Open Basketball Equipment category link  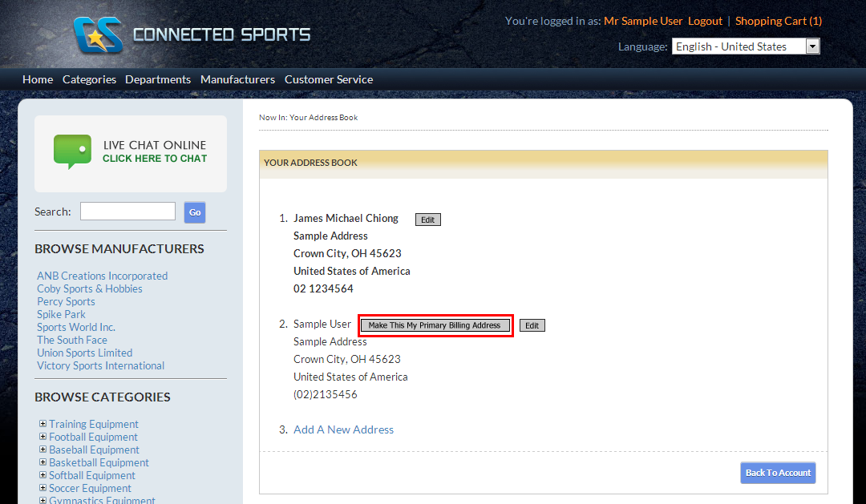(x=99, y=462)
